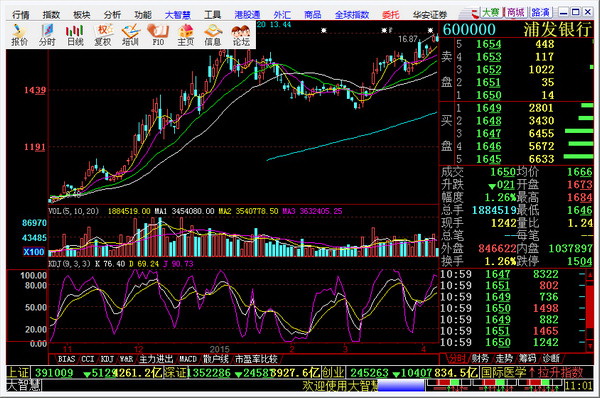This screenshot has width=600, height=398.
Task: Select the 主力进出 indicator tab
Action: (155, 359)
